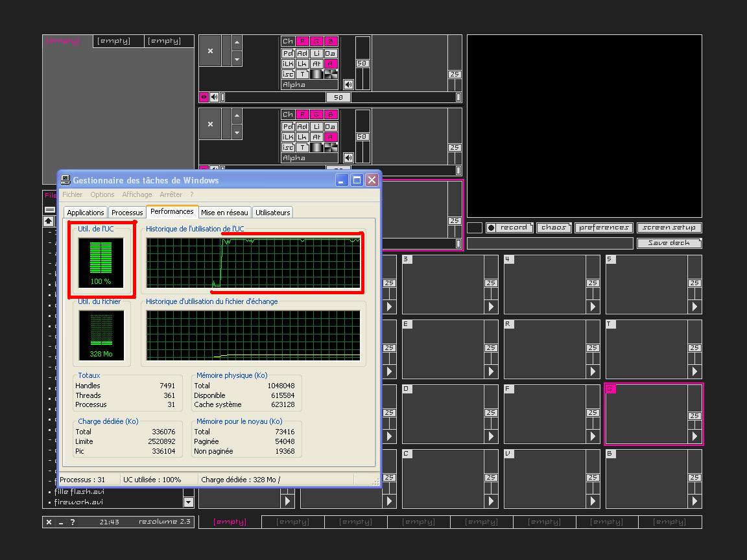Select radial pattern blend icon in second layer
Screen dimensions: 747x560
pyautogui.click(x=331, y=148)
